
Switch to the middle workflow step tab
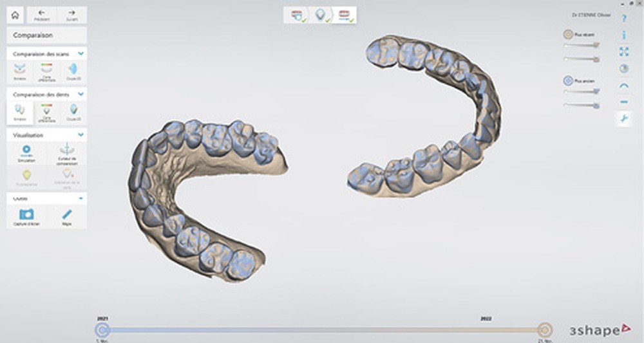319,15
